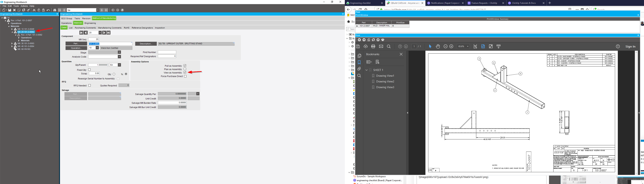Click the PDF viewer upload cloud icon
This screenshot has height=184, width=644.
(366, 46)
